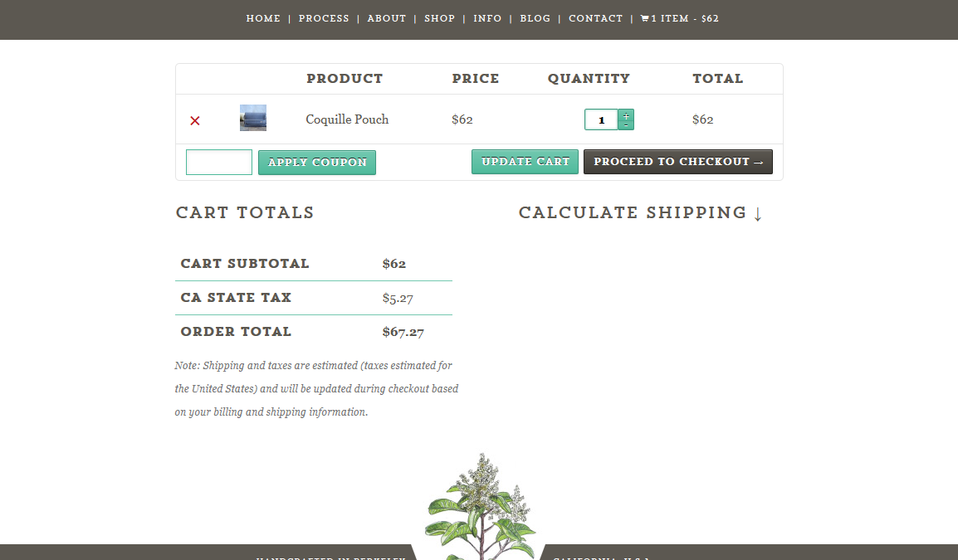Expand the Calculate Shipping section
The height and width of the screenshot is (560, 958).
coord(640,213)
